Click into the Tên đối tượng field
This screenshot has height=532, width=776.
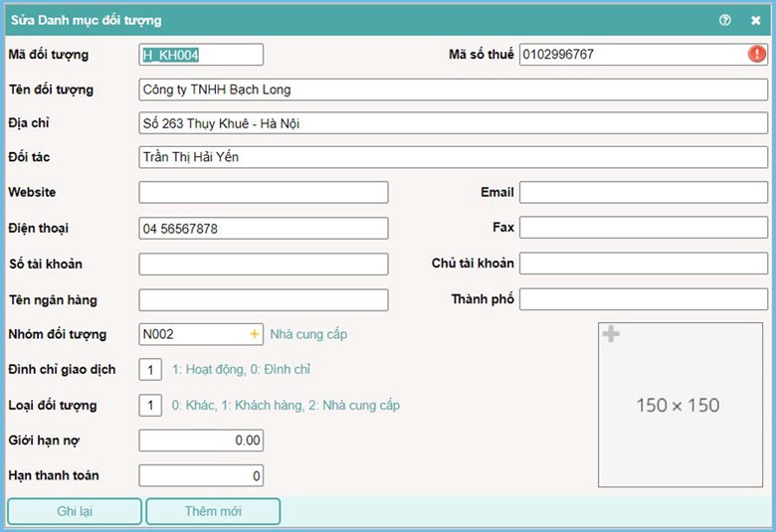point(453,89)
